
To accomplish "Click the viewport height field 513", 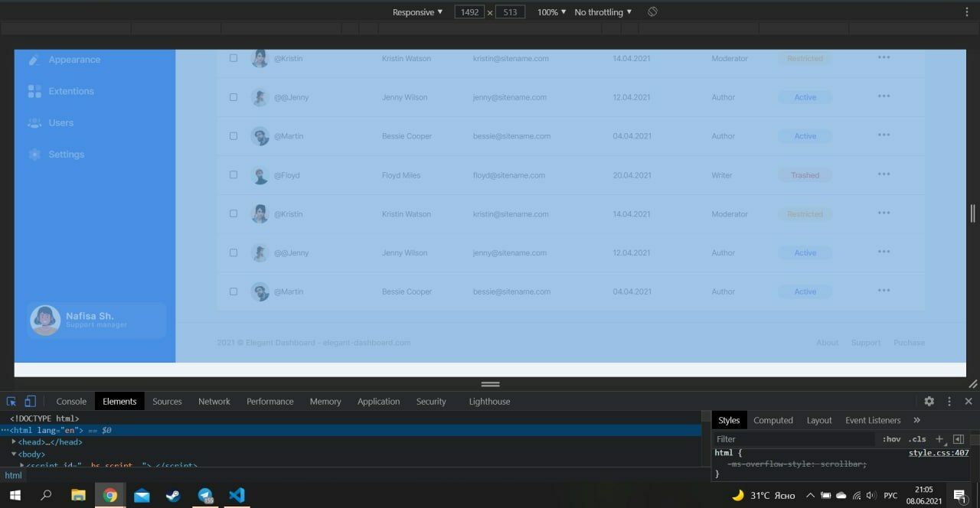I will tap(510, 12).
